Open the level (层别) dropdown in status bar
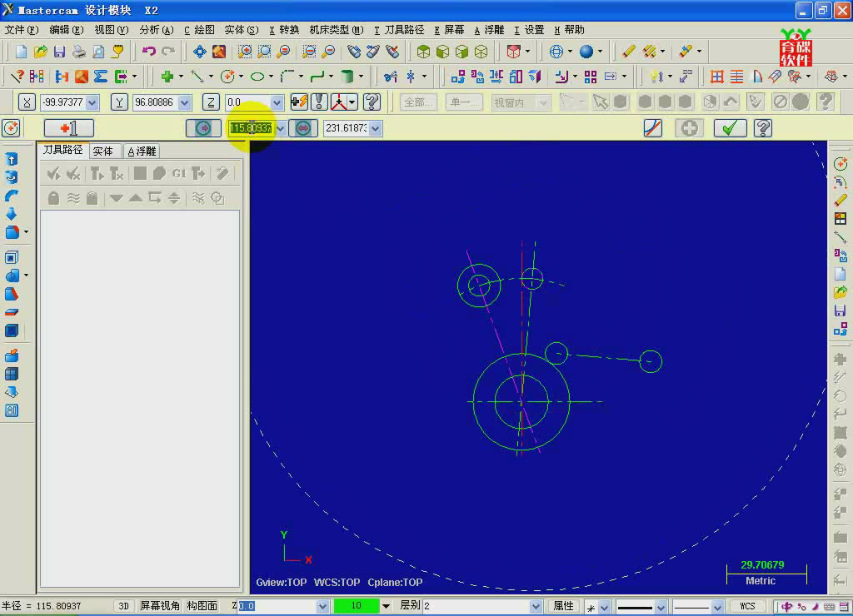This screenshot has width=853, height=616. tap(536, 606)
